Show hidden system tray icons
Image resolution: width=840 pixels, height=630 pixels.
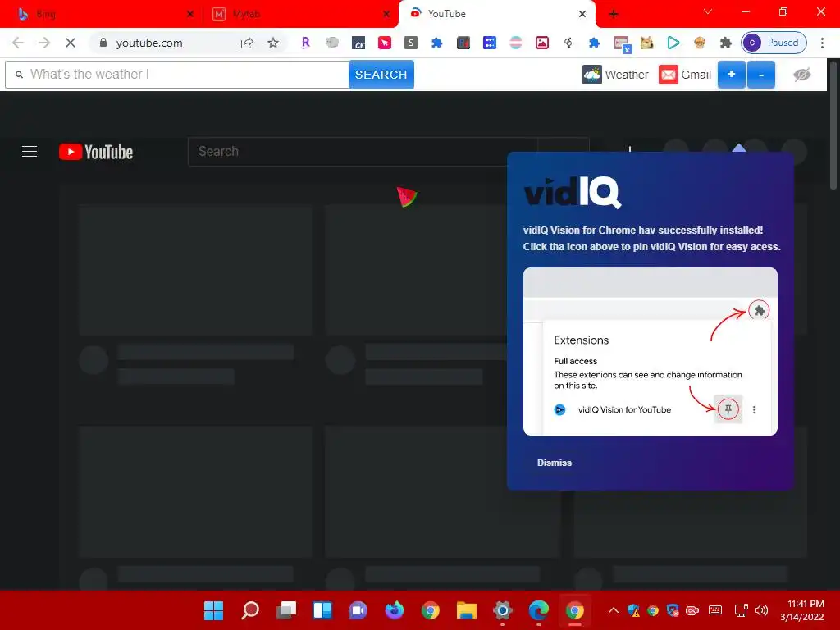coord(614,610)
